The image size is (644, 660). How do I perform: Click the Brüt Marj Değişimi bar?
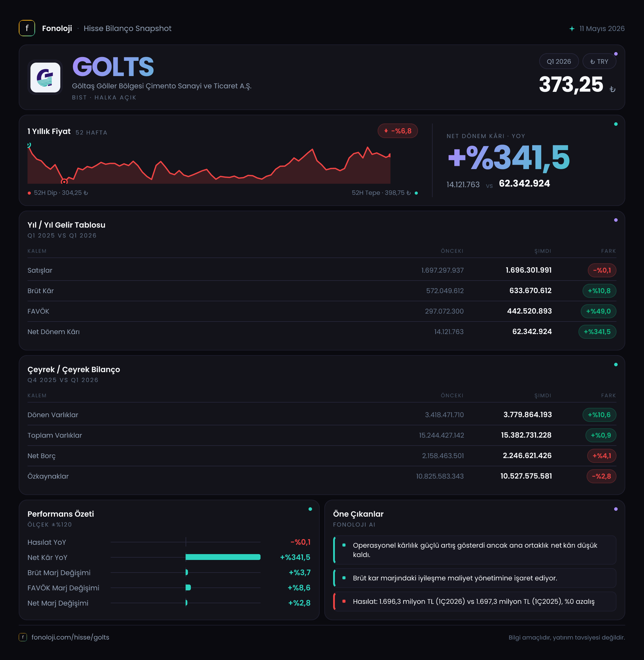click(x=187, y=572)
